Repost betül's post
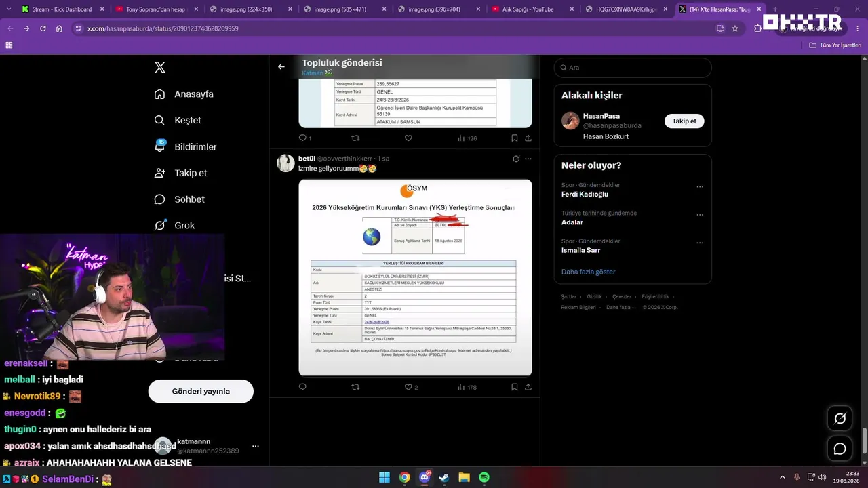This screenshot has height=488, width=868. [355, 387]
